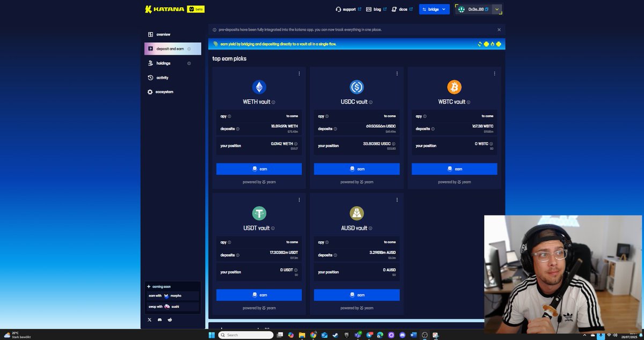Click the earn button in WBTC vault

click(455, 169)
